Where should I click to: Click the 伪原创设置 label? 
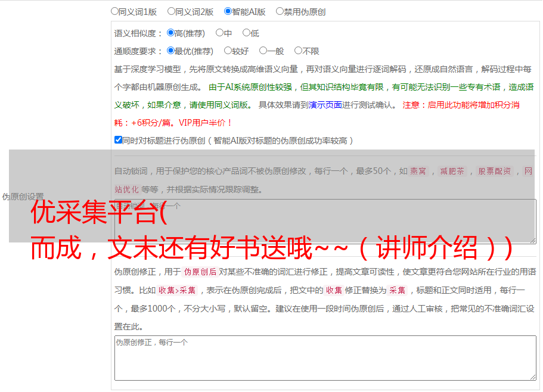[x=23, y=197]
